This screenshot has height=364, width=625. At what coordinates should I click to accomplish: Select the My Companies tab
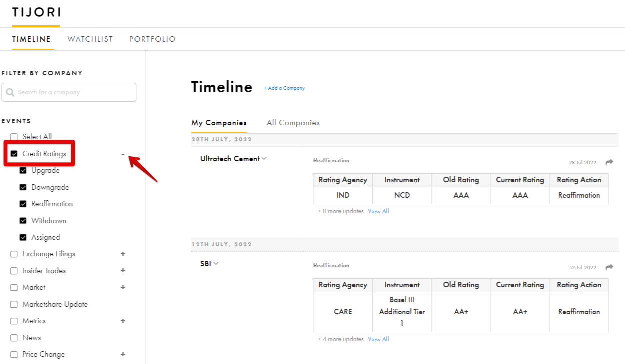[x=219, y=123]
